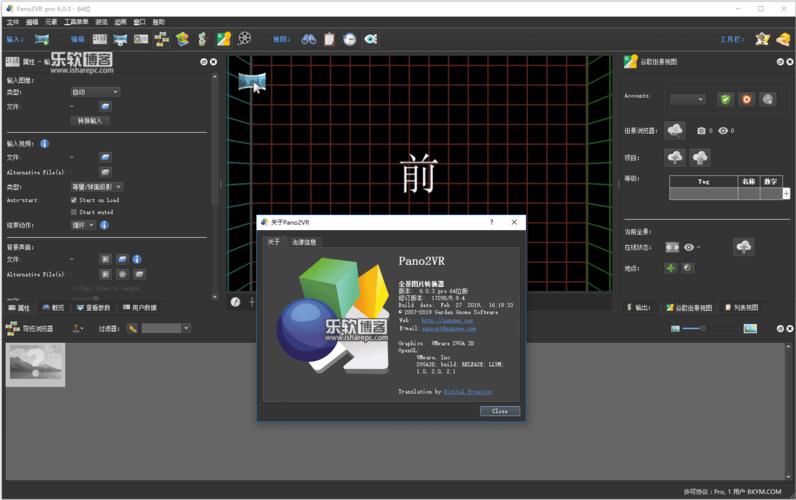Click the panorama input icon in toolbar
Viewport: 796px width, 500px height.
(x=42, y=39)
